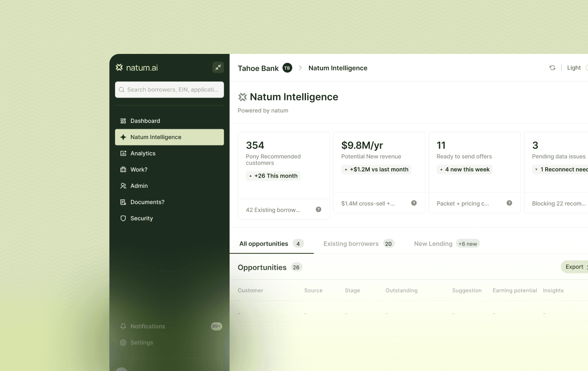Click the Notifications bell icon

[x=123, y=326]
